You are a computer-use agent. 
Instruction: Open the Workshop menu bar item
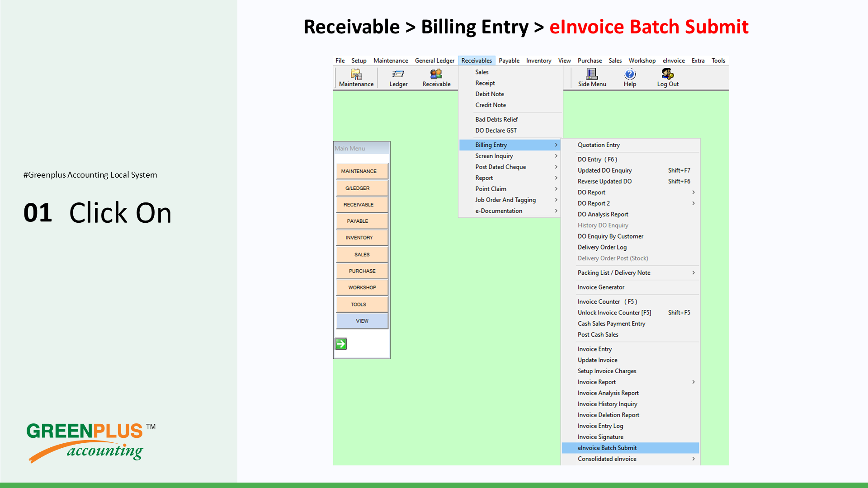[642, 61]
